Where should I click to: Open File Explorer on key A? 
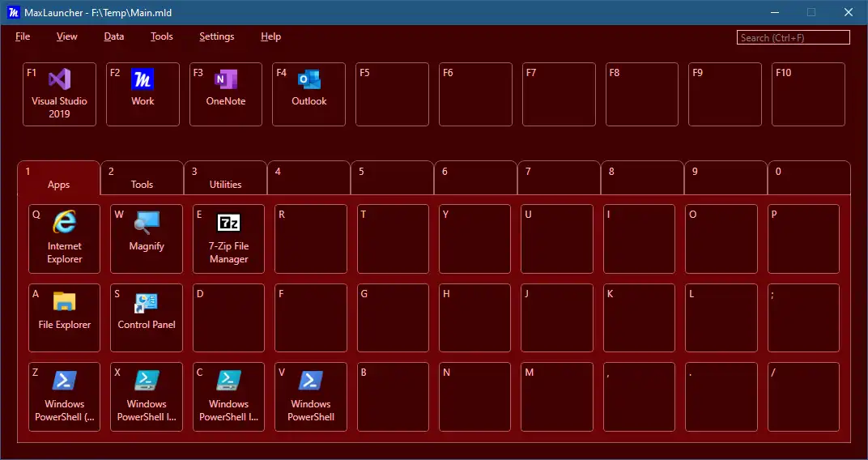64,317
